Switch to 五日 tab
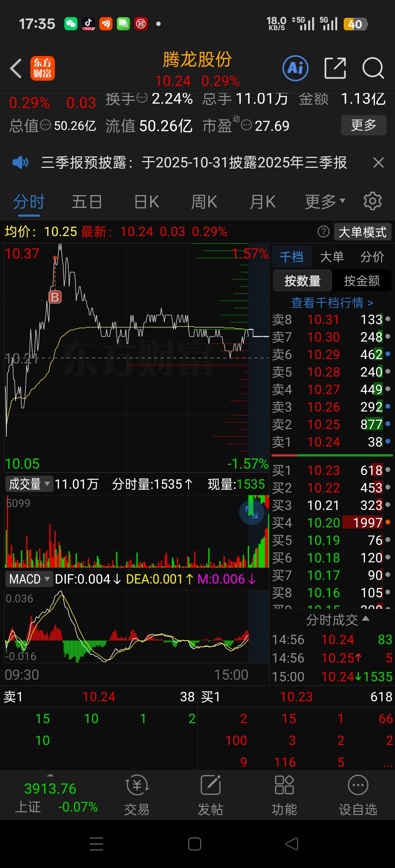 87,201
